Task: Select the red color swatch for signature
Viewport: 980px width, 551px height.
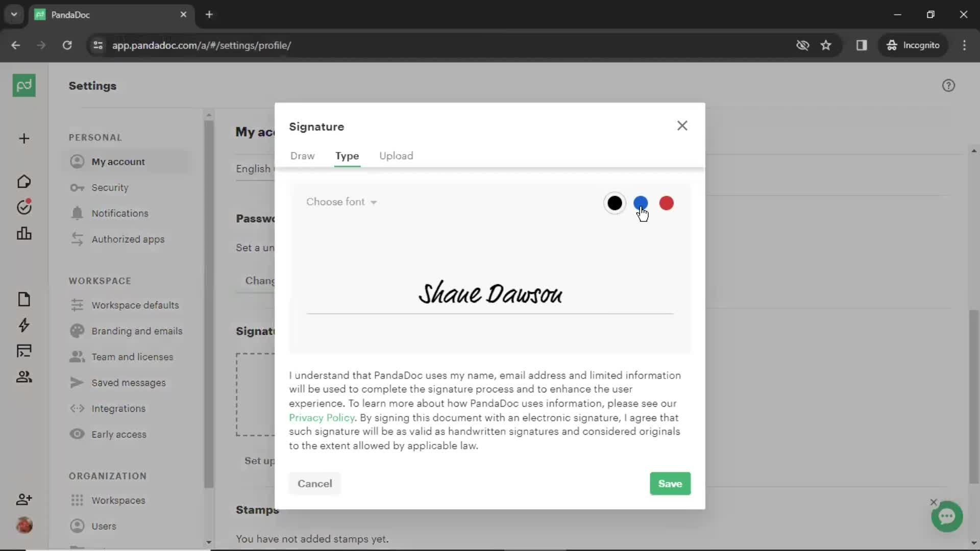Action: click(666, 203)
